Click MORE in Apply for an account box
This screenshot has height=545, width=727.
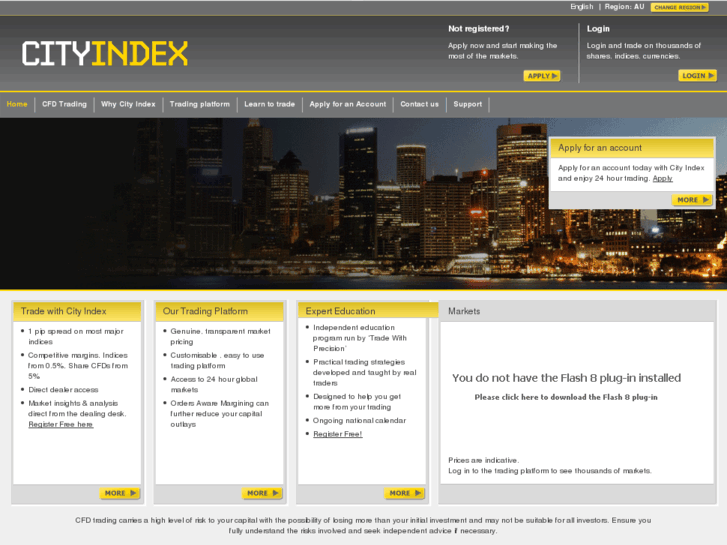click(692, 199)
